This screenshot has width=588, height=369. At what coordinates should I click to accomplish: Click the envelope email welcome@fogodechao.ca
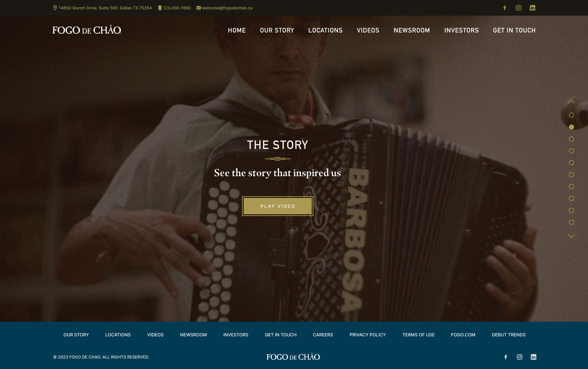224,8
